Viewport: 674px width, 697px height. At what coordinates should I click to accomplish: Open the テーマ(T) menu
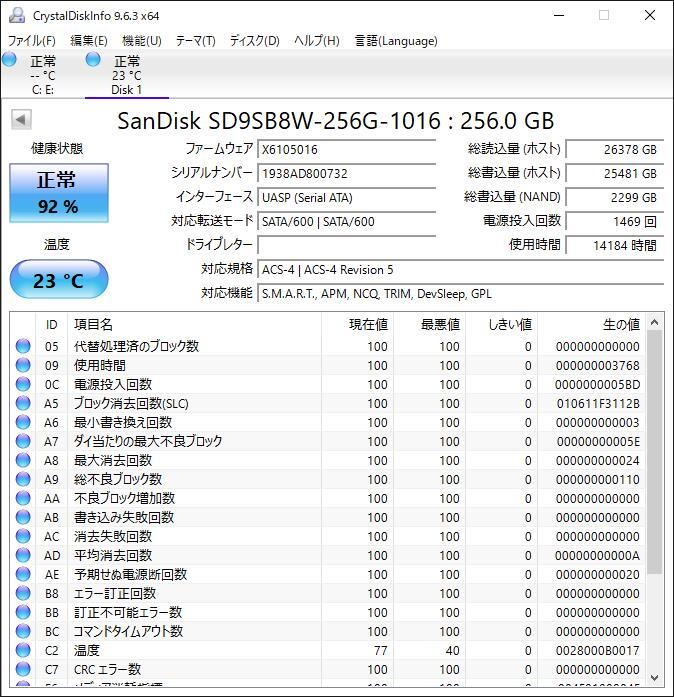tap(195, 41)
